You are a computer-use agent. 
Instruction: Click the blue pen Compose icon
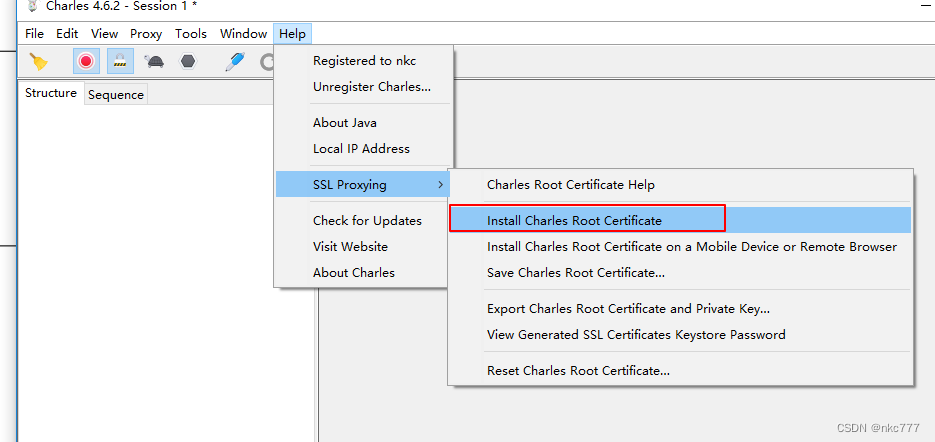(x=235, y=61)
